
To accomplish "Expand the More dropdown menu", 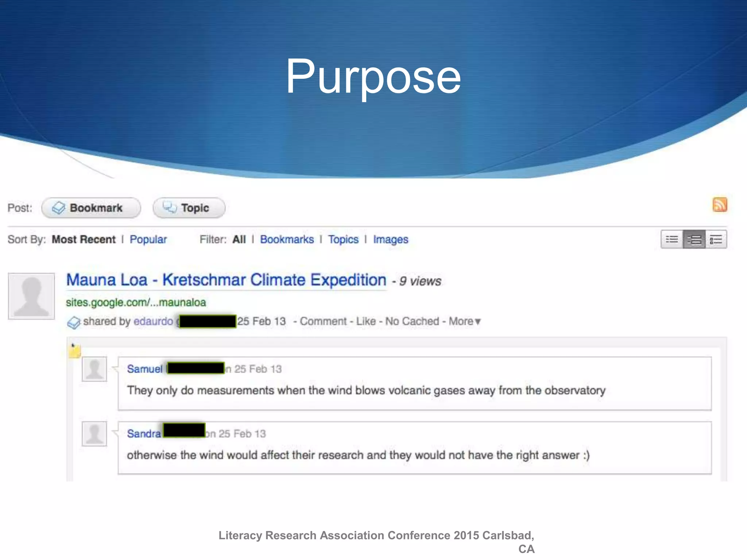I will tap(465, 321).
